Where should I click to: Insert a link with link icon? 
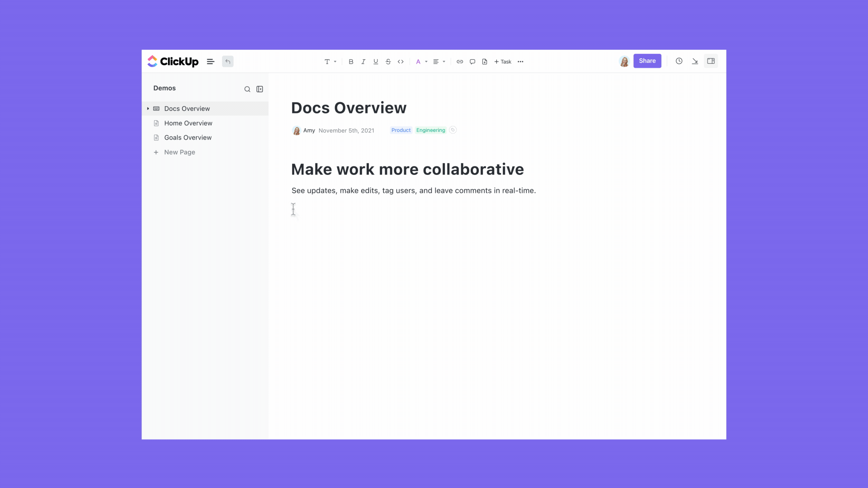coord(460,61)
